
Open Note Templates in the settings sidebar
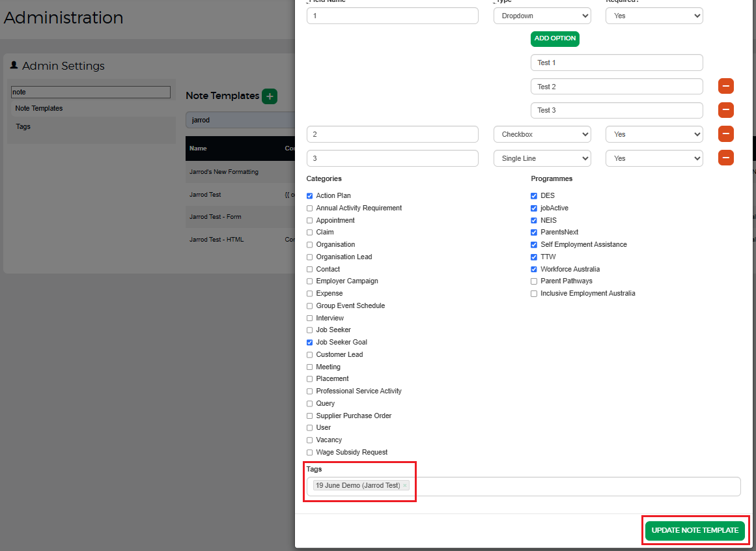(x=39, y=109)
